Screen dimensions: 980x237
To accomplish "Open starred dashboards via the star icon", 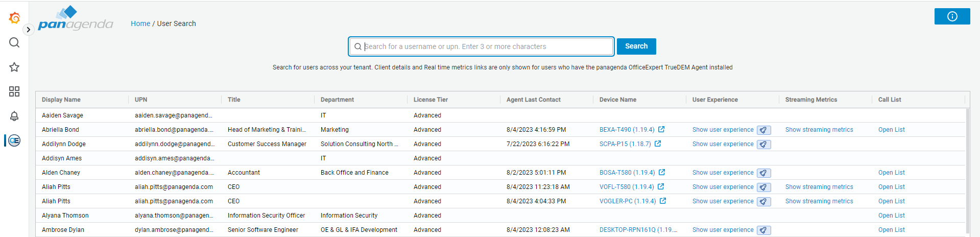I will [x=14, y=67].
